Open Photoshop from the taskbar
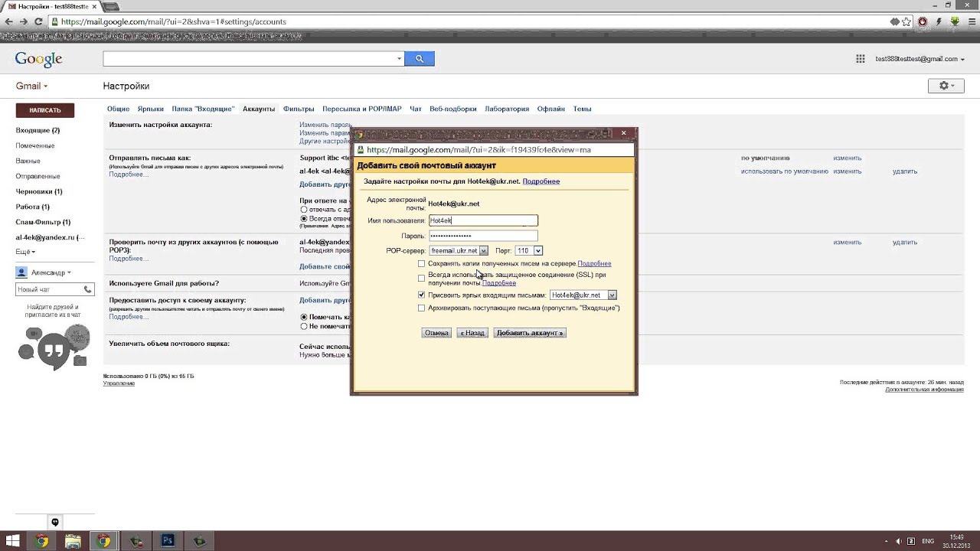 coord(168,541)
